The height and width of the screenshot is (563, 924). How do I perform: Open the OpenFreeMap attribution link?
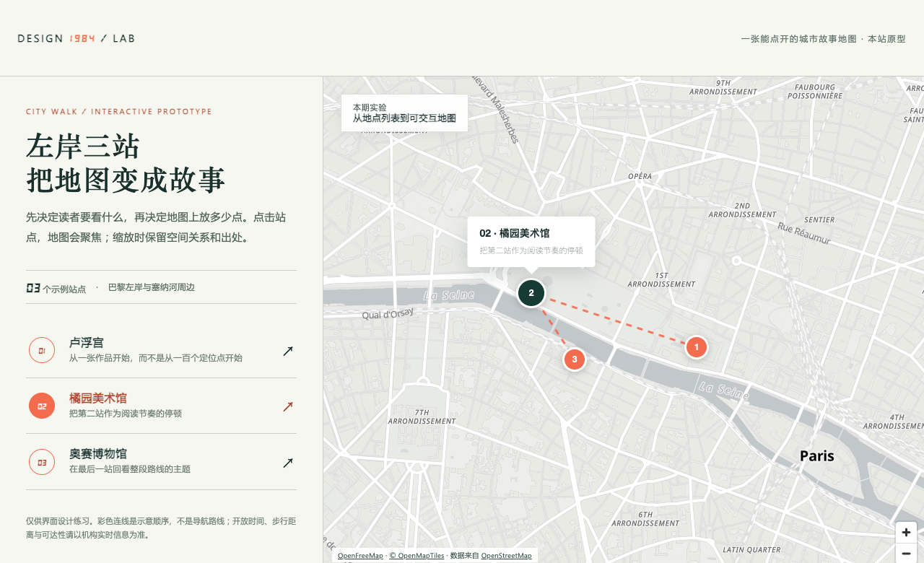click(x=360, y=556)
